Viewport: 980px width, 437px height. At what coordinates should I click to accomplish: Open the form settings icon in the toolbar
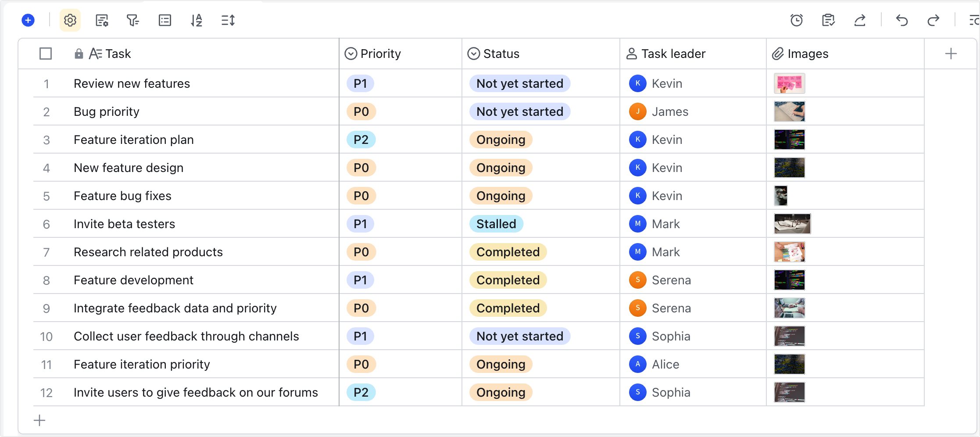pos(101,20)
